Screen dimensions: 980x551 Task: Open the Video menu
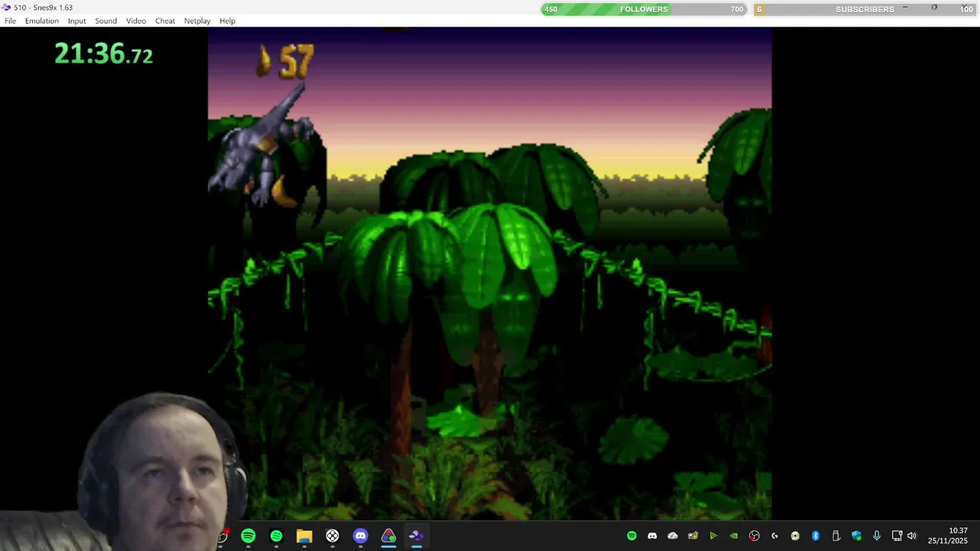[x=136, y=21]
